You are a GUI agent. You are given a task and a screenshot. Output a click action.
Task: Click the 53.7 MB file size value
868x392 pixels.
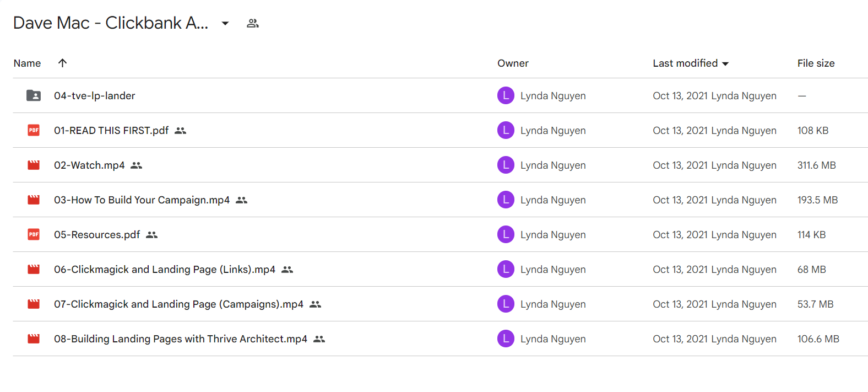tap(815, 304)
